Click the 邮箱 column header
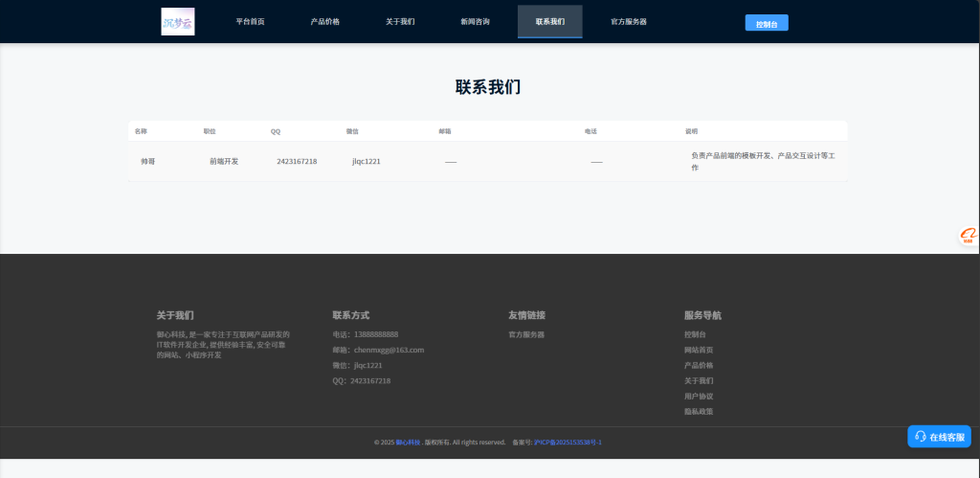The height and width of the screenshot is (478, 980). 445,131
